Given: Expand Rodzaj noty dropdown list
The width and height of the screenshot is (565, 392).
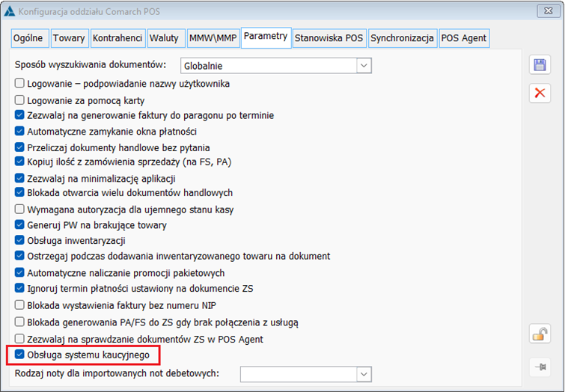Looking at the screenshot, I should (364, 373).
